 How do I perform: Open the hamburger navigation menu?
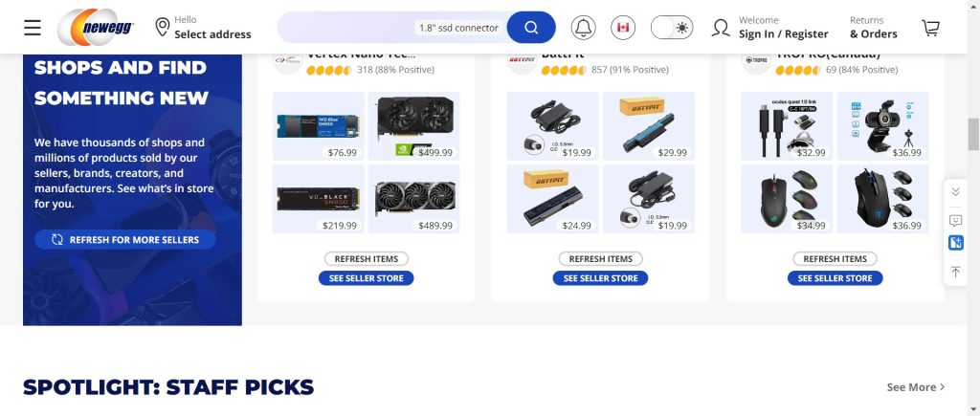pos(33,28)
